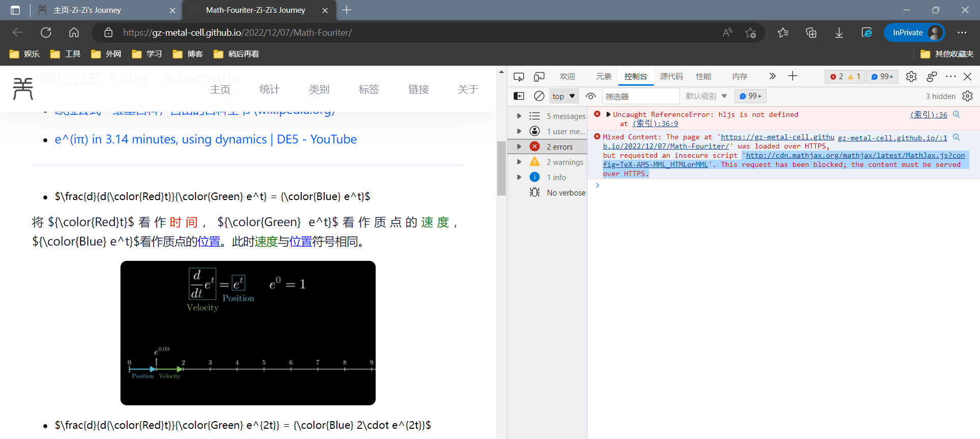Click the 统计 navigation link
Image resolution: width=980 pixels, height=439 pixels.
(x=269, y=89)
